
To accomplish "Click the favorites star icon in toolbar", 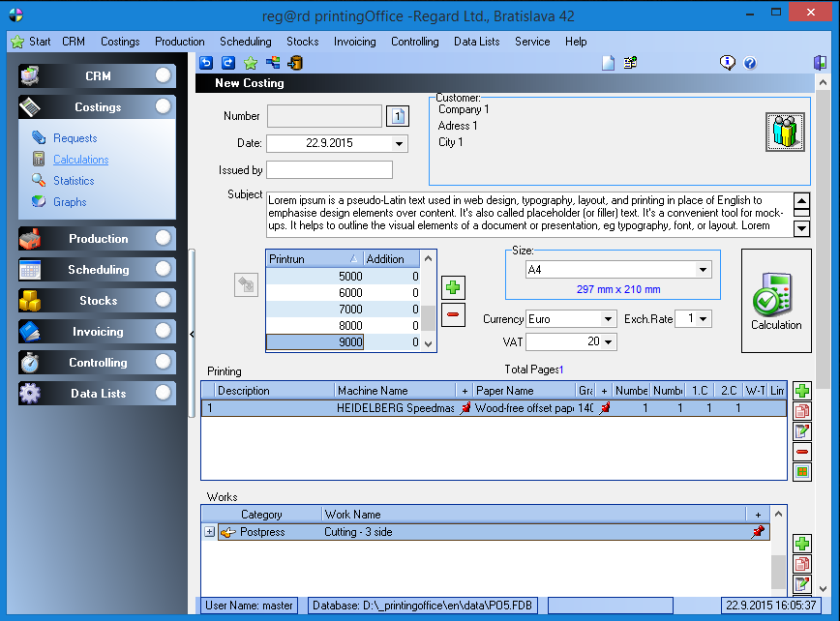I will [x=251, y=64].
